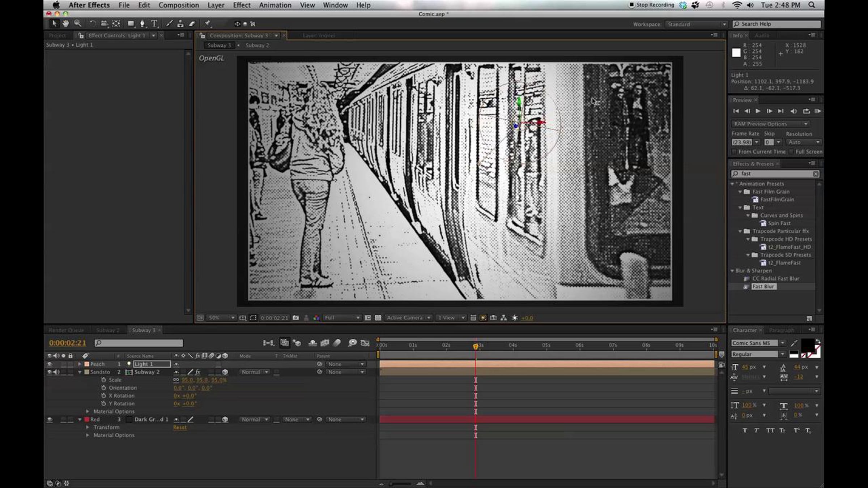Choose the Pen tool
The image size is (868, 488).
click(x=142, y=24)
